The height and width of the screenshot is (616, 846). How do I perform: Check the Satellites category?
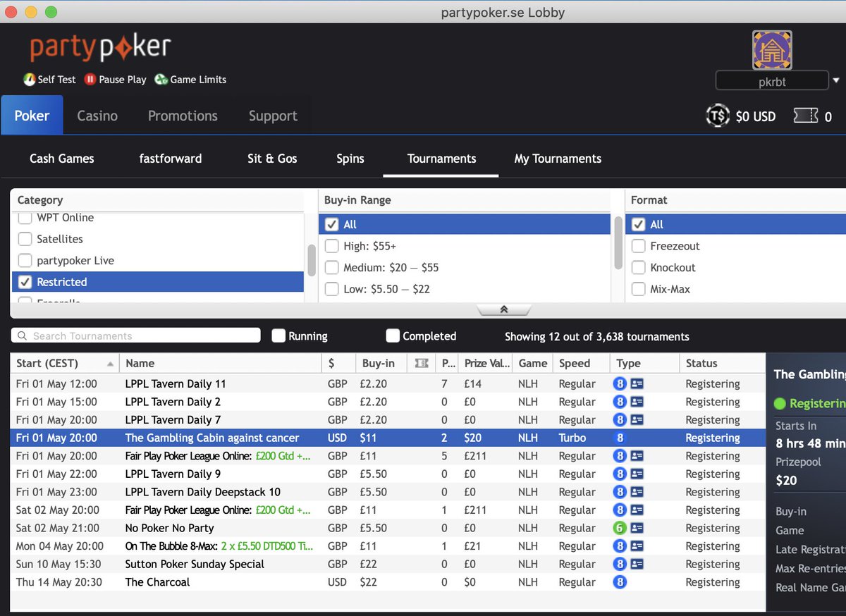tap(25, 239)
